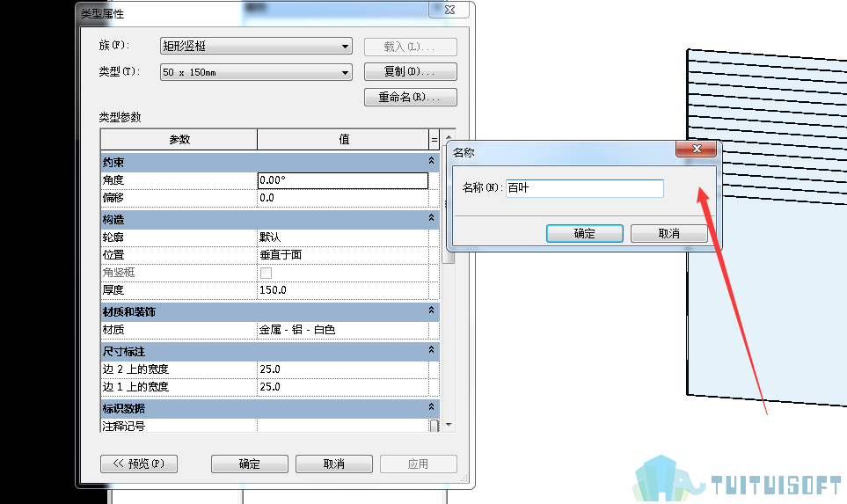Open the 预览(P) preview pane button
The image size is (847, 504).
coord(139,464)
